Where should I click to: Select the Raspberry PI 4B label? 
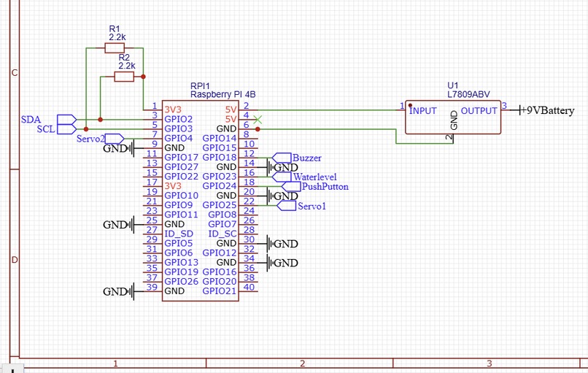pyautogui.click(x=223, y=95)
